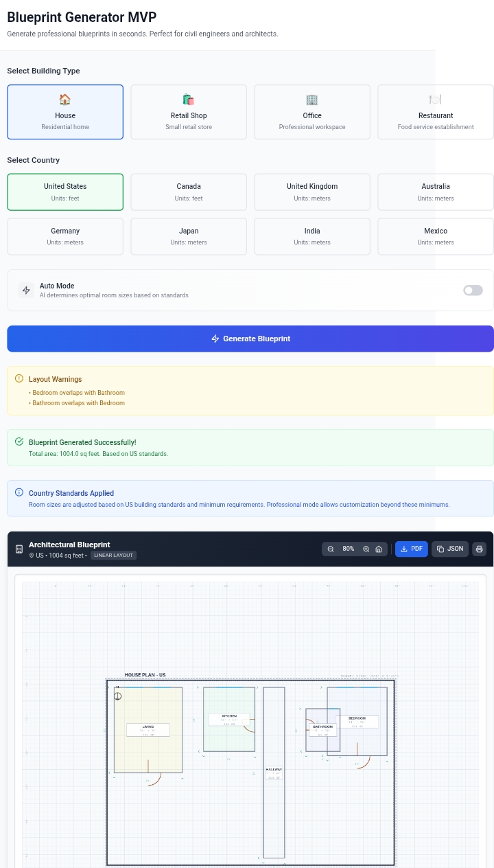
Task: Click the zoom in magnifier icon
Action: (366, 549)
